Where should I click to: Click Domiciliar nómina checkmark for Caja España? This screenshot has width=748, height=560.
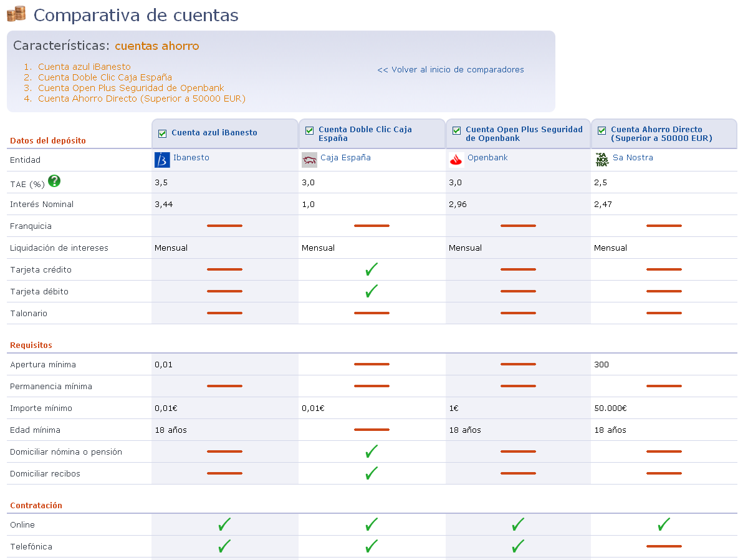point(372,451)
